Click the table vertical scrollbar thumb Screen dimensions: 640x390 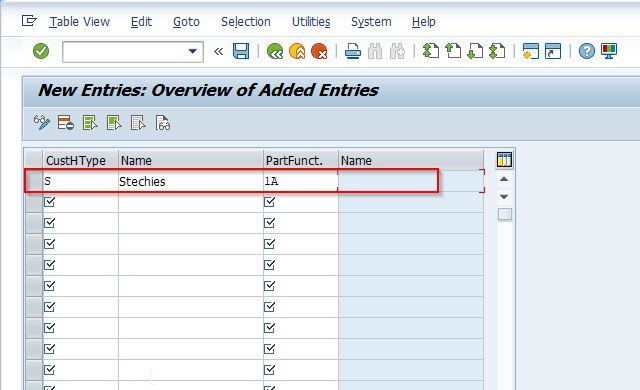[504, 214]
